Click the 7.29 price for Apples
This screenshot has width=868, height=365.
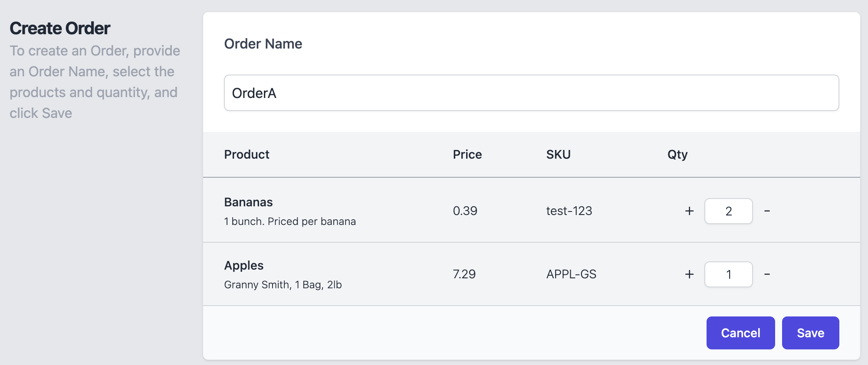click(x=464, y=274)
